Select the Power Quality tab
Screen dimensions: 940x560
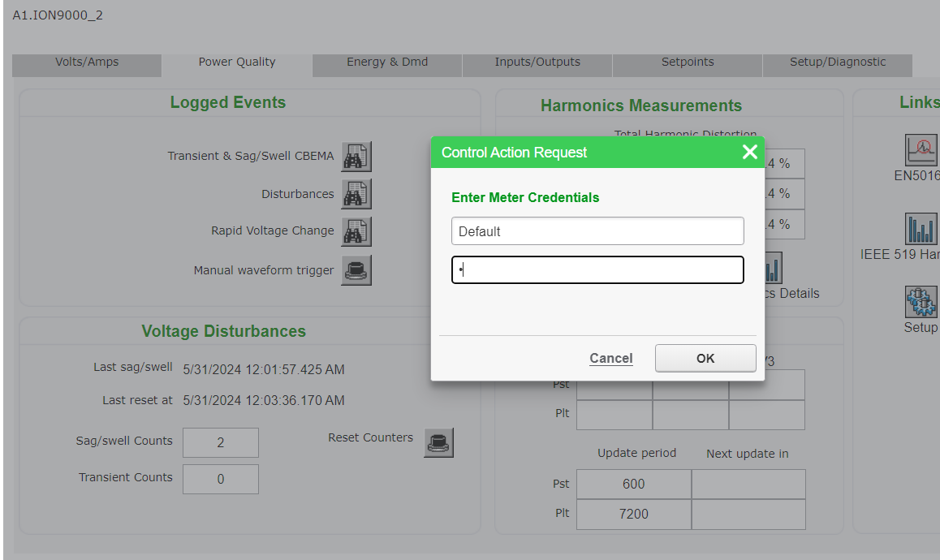(237, 62)
